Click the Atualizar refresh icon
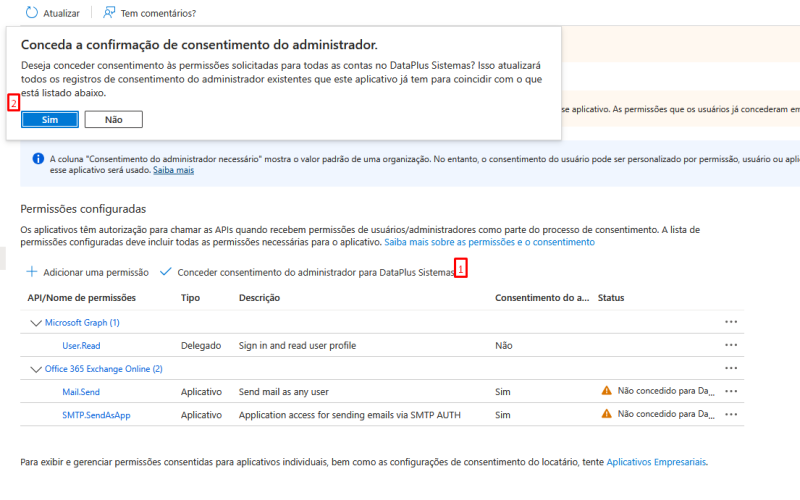This screenshot has height=500, width=800. [x=32, y=13]
